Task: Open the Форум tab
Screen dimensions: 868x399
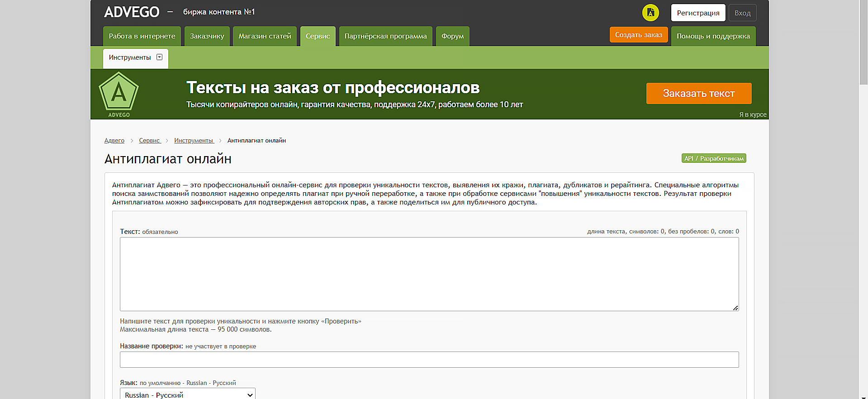Action: click(x=453, y=36)
